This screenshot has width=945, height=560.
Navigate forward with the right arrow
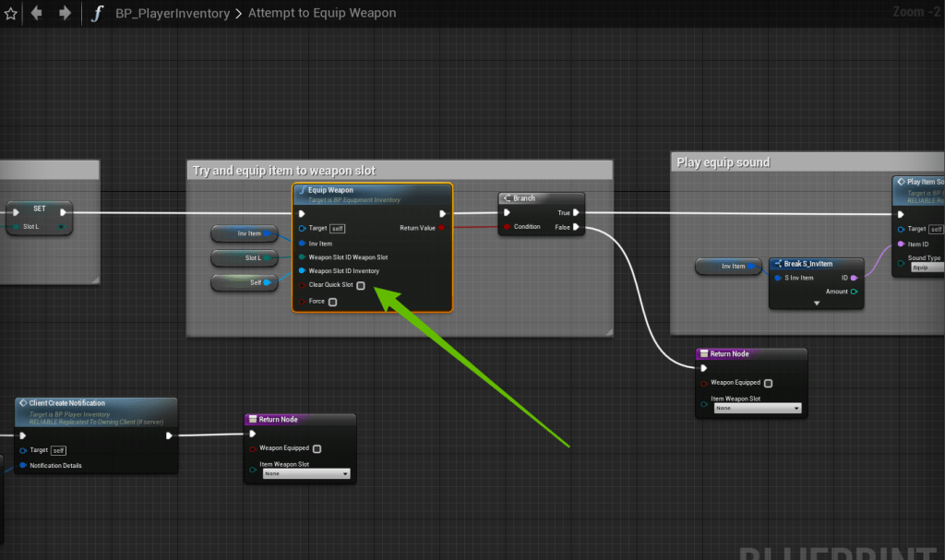65,14
